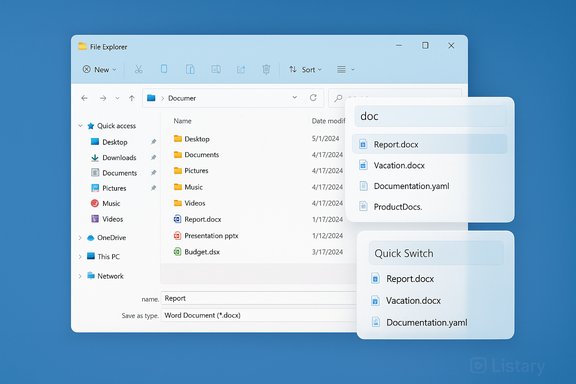Choose Report.docx in doc search results
This screenshot has width=576, height=384.
(429, 144)
